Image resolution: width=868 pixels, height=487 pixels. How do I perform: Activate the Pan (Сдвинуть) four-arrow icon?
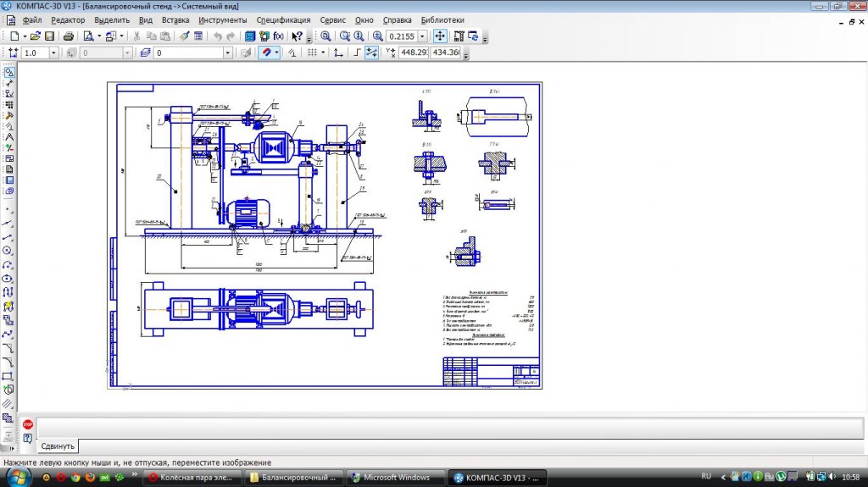440,36
